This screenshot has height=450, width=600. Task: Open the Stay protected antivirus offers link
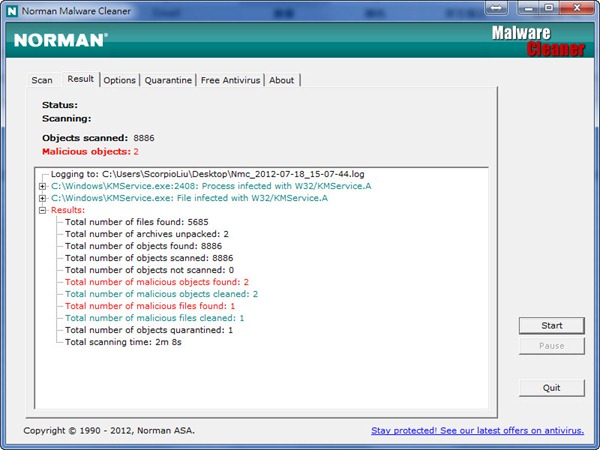click(x=478, y=430)
